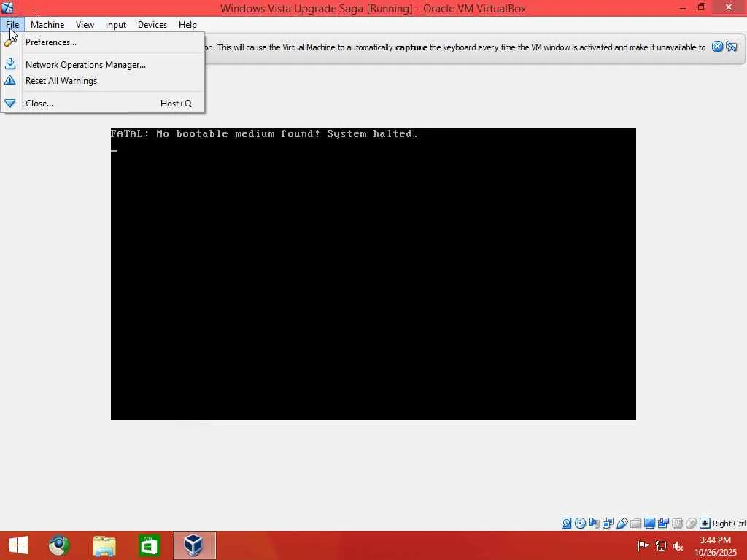This screenshot has height=560, width=747.
Task: Click the do-not-show-again notification icon
Action: [732, 47]
